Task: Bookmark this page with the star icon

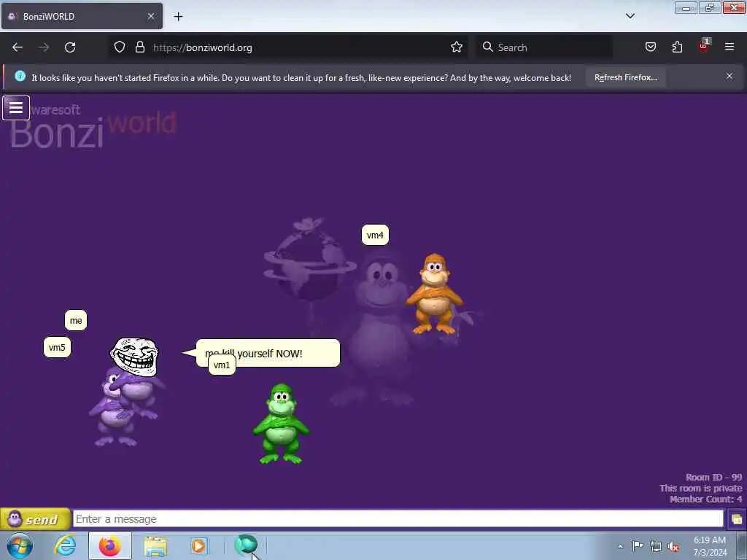Action: point(457,47)
